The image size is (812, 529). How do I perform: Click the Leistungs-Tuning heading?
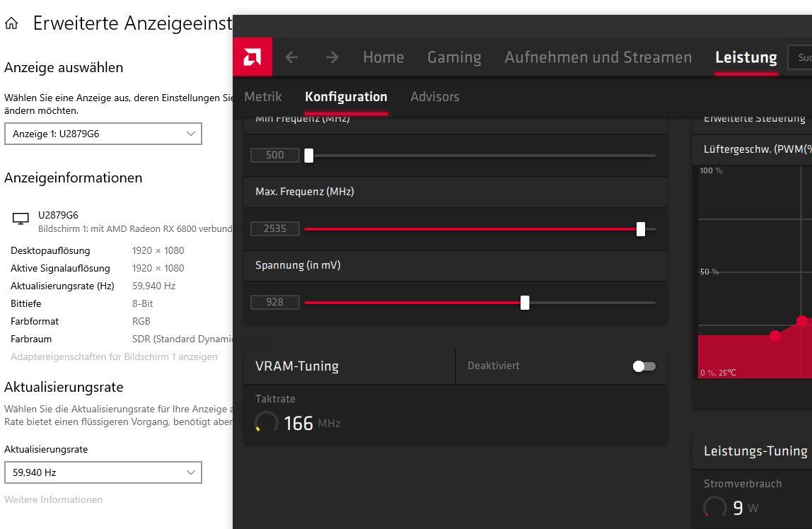pos(755,450)
